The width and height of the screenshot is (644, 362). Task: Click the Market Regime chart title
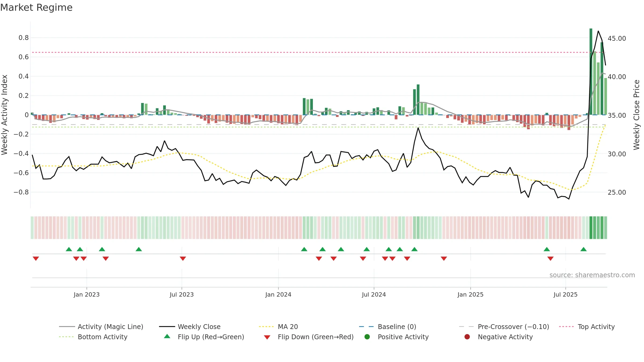tap(36, 8)
